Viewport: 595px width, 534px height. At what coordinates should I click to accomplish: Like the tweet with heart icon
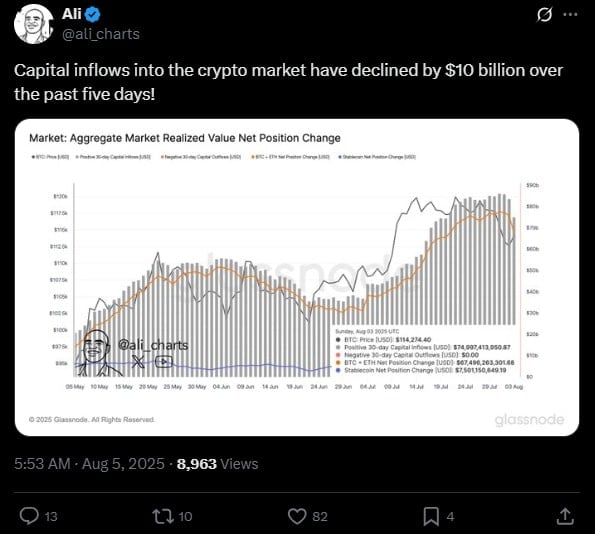(297, 516)
